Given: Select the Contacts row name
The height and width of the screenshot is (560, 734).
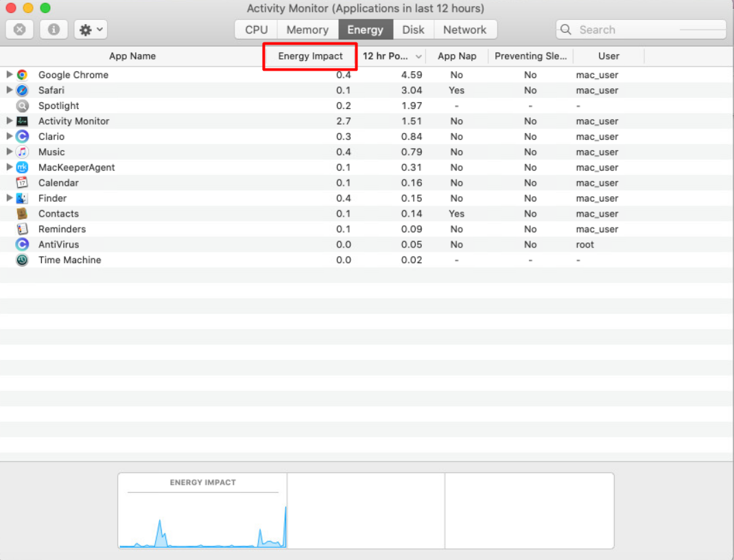Looking at the screenshot, I should point(58,214).
